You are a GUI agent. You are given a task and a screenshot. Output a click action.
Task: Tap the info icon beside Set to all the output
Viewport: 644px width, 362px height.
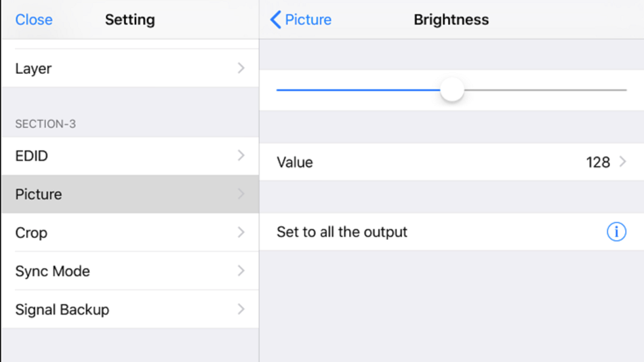click(616, 232)
